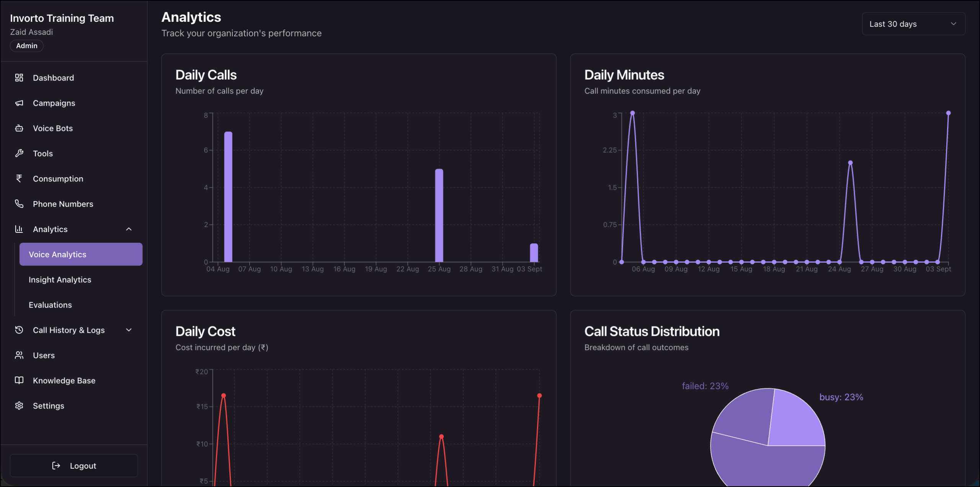Click the Tools wrench icon
The height and width of the screenshot is (487, 980).
tap(19, 154)
